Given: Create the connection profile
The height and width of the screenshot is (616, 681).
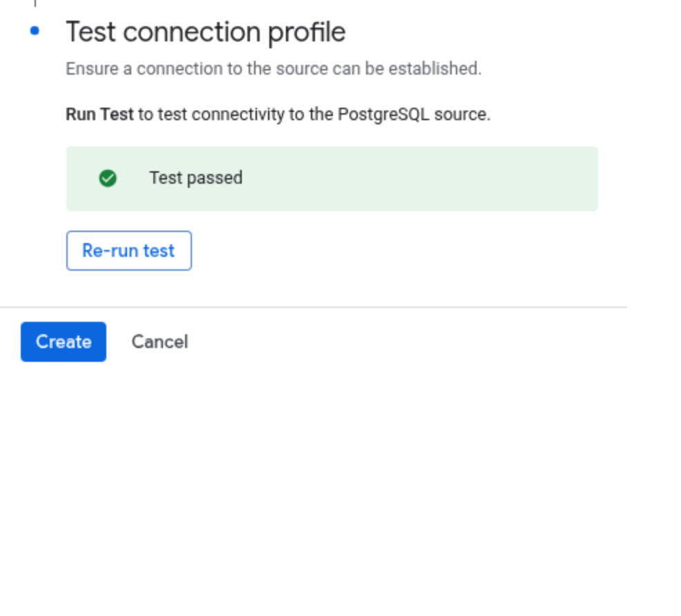Looking at the screenshot, I should pos(64,342).
